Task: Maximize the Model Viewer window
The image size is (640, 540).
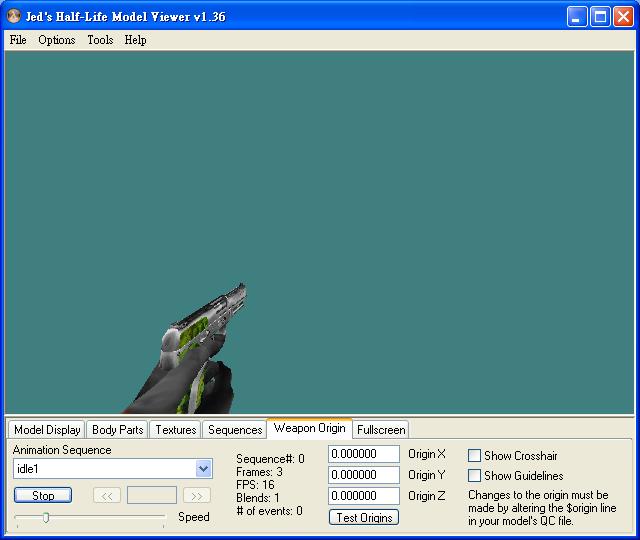Action: (600, 17)
